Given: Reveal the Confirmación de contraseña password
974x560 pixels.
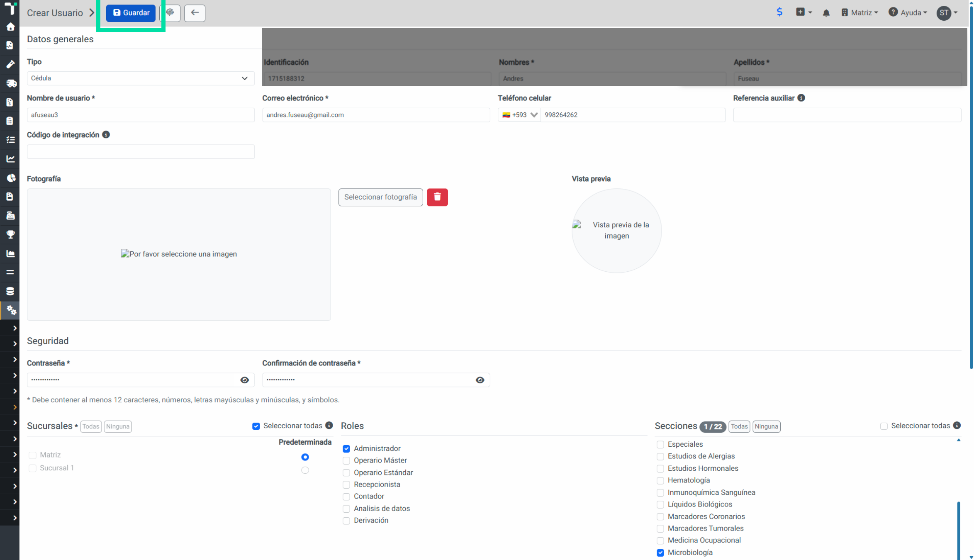Looking at the screenshot, I should click(480, 380).
